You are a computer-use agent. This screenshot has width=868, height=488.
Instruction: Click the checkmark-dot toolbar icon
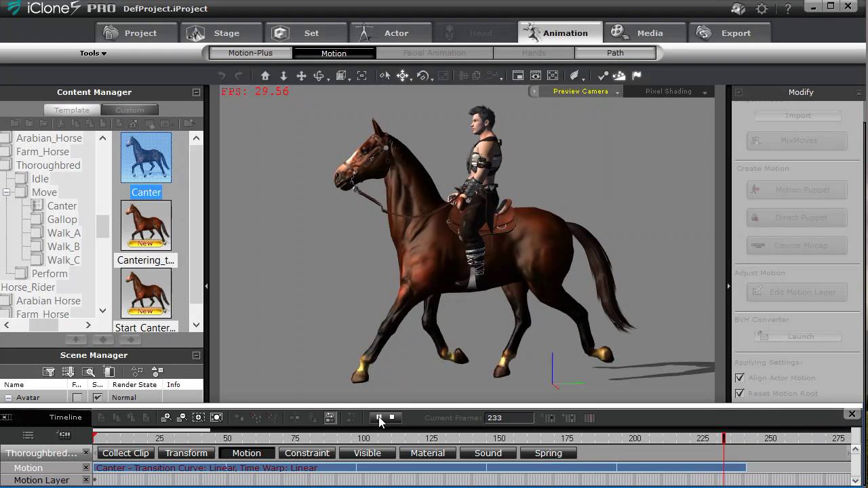coord(603,76)
